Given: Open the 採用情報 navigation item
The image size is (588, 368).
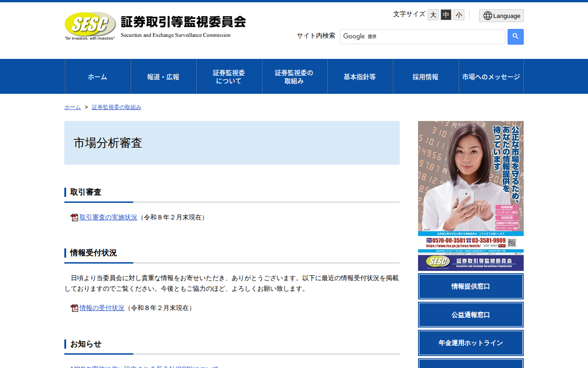Looking at the screenshot, I should tap(425, 76).
